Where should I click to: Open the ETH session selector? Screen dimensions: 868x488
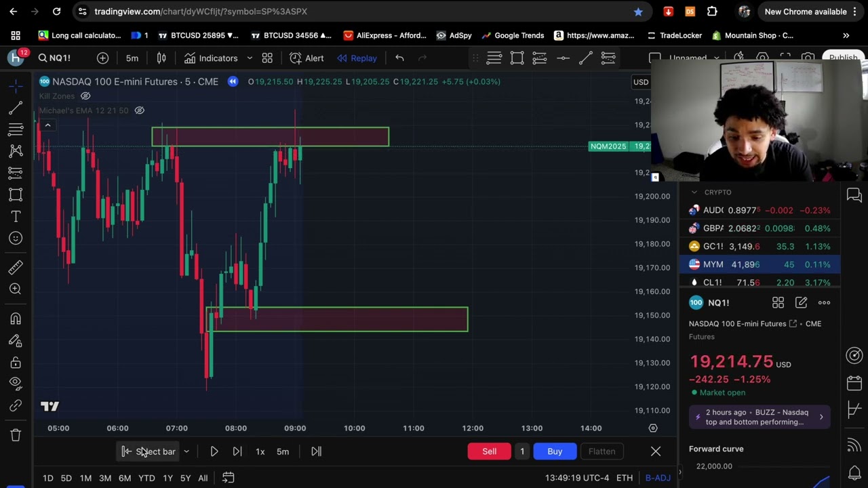(x=625, y=479)
